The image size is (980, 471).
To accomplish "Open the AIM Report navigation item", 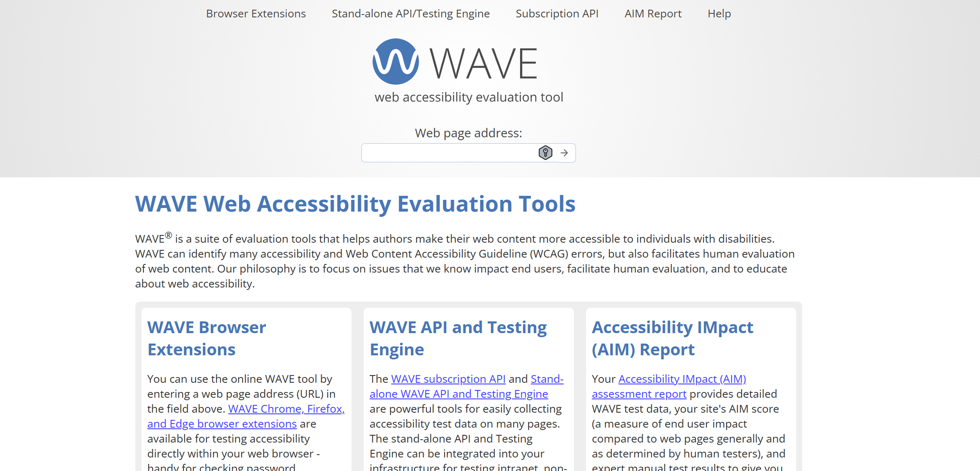I will [652, 14].
